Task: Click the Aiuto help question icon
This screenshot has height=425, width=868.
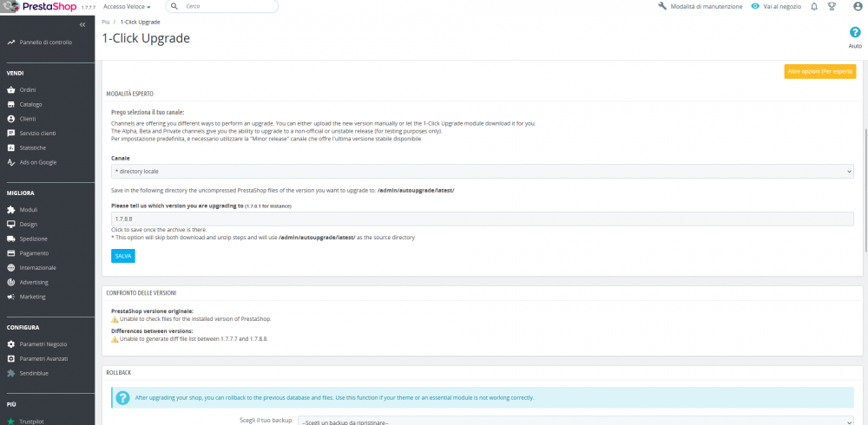Action: 855,32
